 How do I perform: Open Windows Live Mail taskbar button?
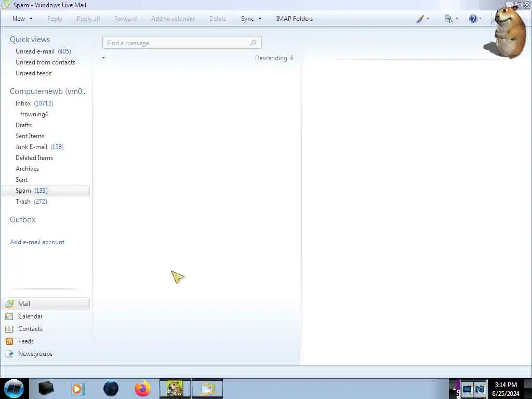[x=207, y=389]
